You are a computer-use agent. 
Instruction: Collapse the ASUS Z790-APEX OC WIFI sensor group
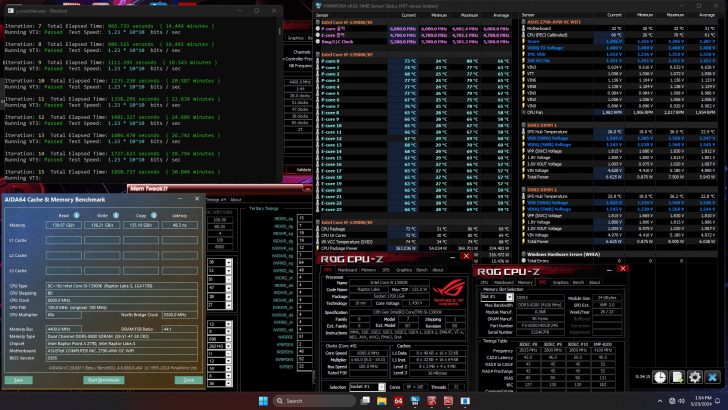coord(524,22)
